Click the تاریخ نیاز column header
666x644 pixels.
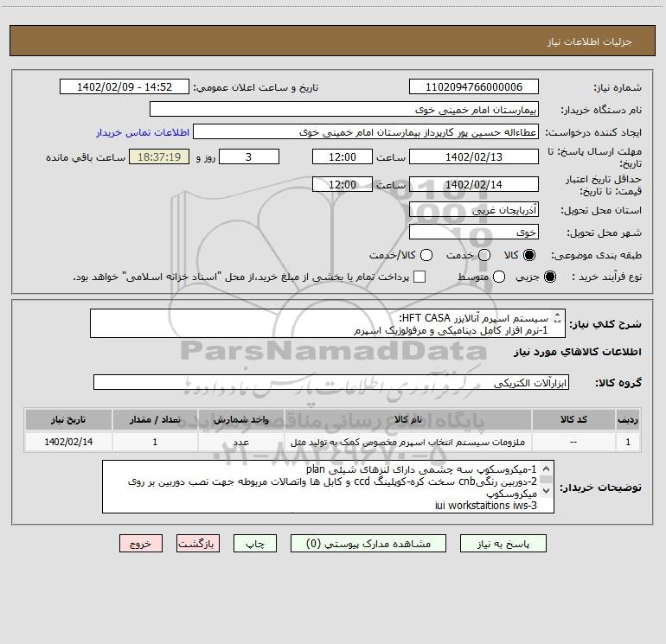coord(68,419)
